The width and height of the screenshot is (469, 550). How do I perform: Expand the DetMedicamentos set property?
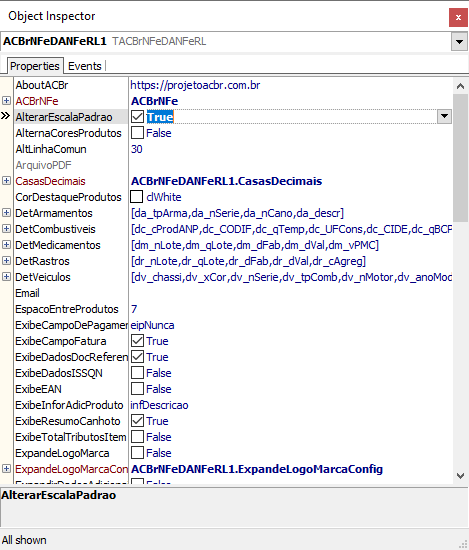6,245
